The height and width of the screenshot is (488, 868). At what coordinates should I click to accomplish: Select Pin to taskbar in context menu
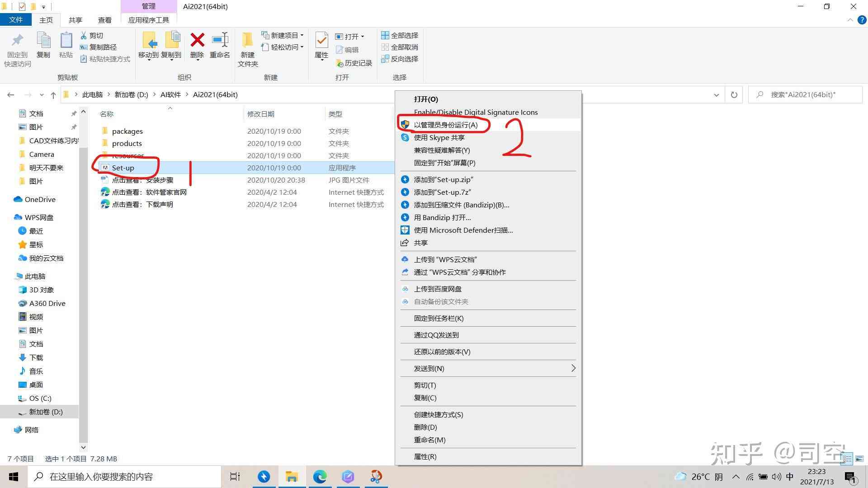point(488,318)
